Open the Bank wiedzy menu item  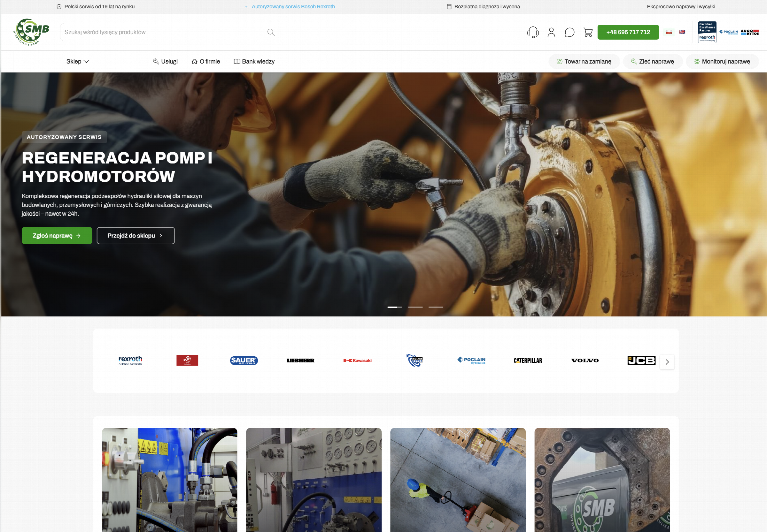tap(254, 61)
